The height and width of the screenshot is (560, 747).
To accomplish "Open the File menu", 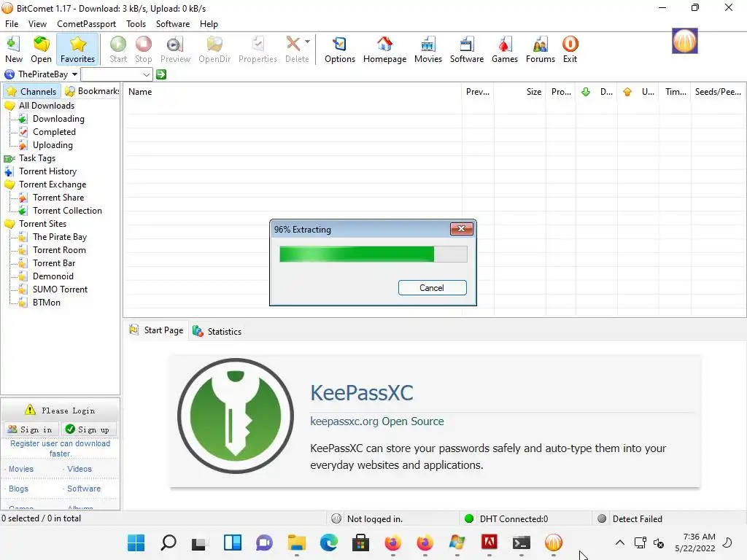I will (12, 24).
